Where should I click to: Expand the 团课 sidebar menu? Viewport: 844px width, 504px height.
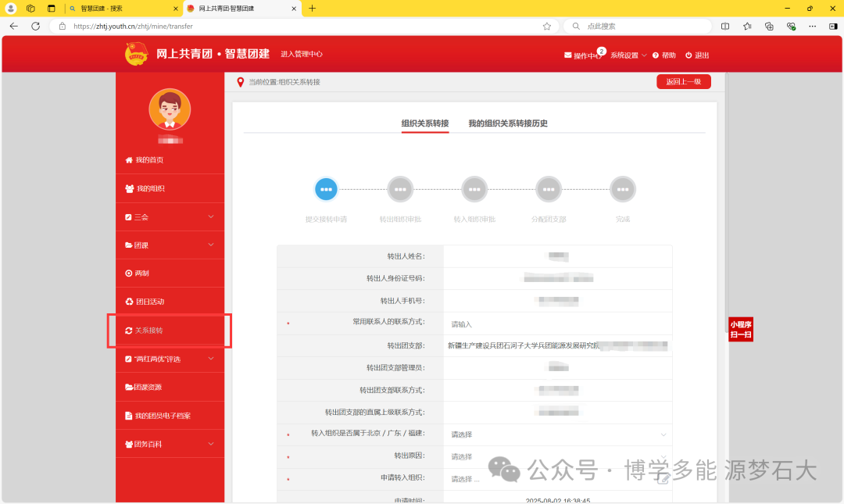[x=210, y=245]
